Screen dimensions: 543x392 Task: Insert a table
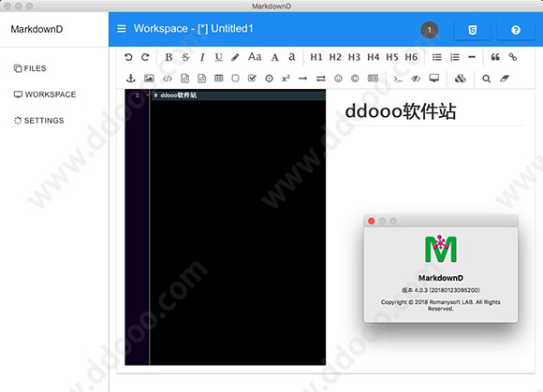[219, 79]
